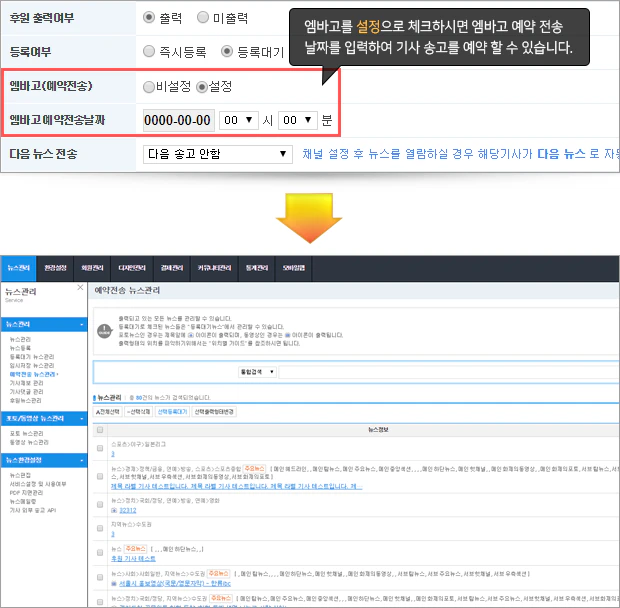The width and height of the screenshot is (620, 608).
Task: Select the 미출력 radio button
Action: [x=203, y=17]
